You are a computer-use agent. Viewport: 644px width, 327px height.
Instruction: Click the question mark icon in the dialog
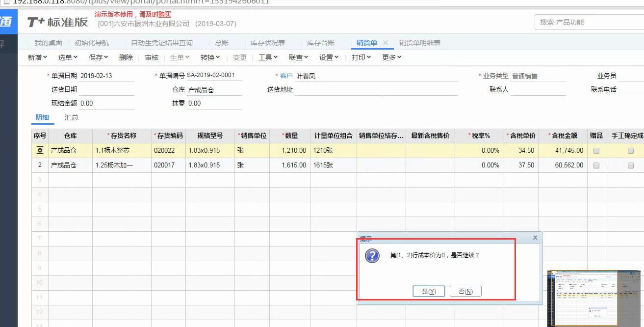371,256
